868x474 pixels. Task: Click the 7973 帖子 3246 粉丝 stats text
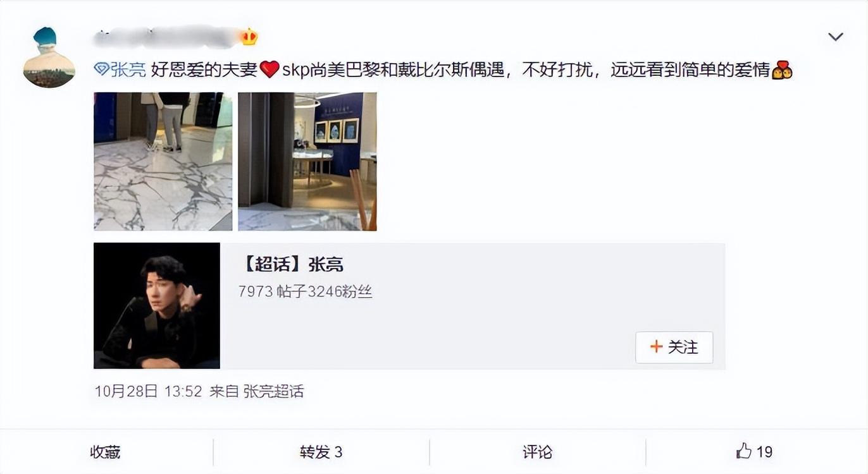306,291
